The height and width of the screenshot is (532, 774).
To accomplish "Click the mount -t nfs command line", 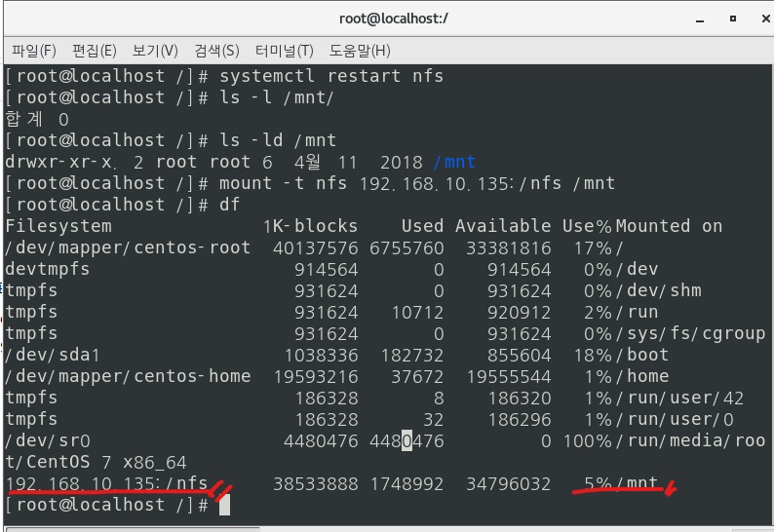I will [x=310, y=183].
